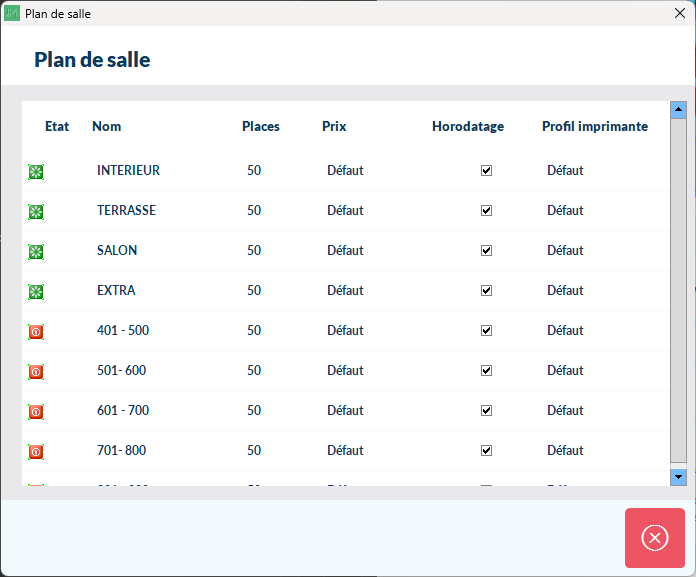Click the Places value 50 for EXTRA
Image resolution: width=696 pixels, height=577 pixels.
point(254,290)
